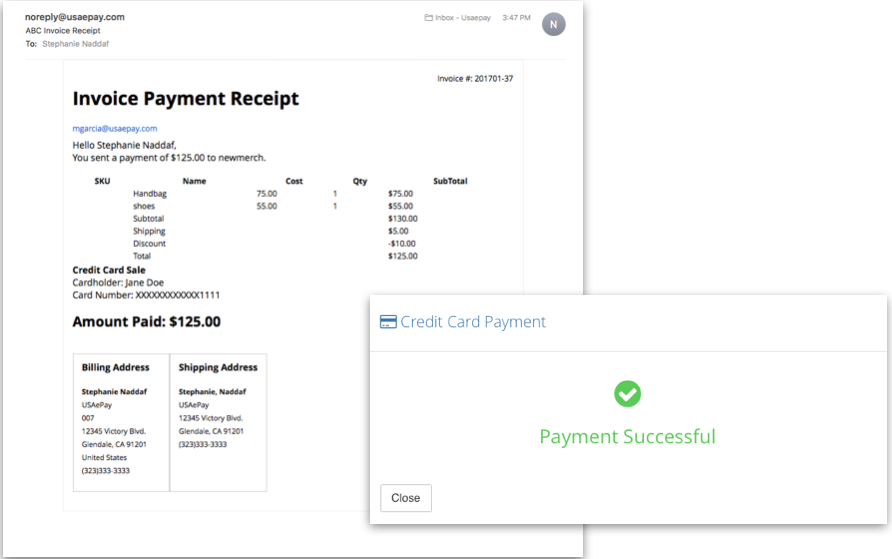Click the Discount row label
The width and height of the screenshot is (892, 559).
click(x=150, y=243)
